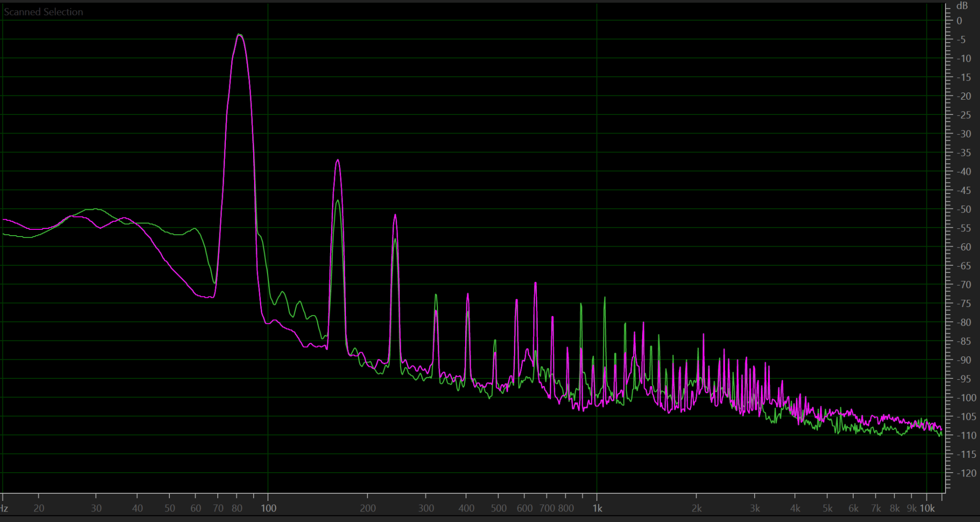Screen dimensions: 980x522
Task: Select the -80 dB scale label
Action: click(964, 322)
